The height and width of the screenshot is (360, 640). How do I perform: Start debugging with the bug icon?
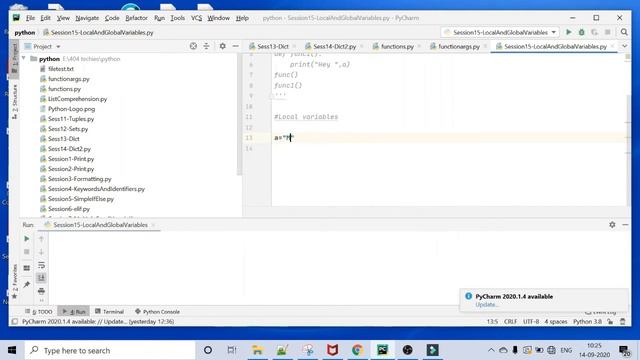tap(582, 32)
